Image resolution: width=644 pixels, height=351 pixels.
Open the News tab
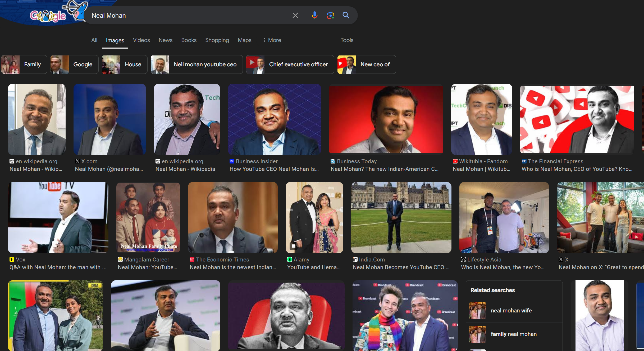[166, 40]
